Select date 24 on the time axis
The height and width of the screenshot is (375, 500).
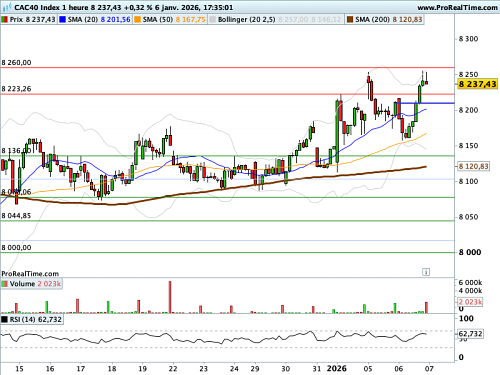coord(234,369)
